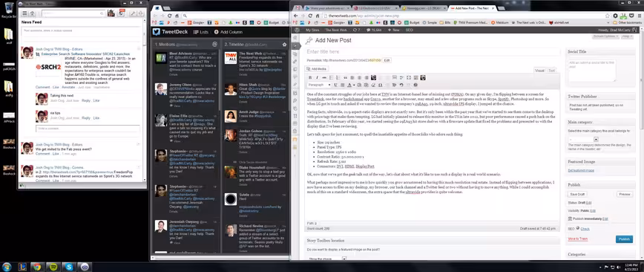644x272 pixels.
Task: Open the text color dropdown arrow
Action: (x=354, y=85)
